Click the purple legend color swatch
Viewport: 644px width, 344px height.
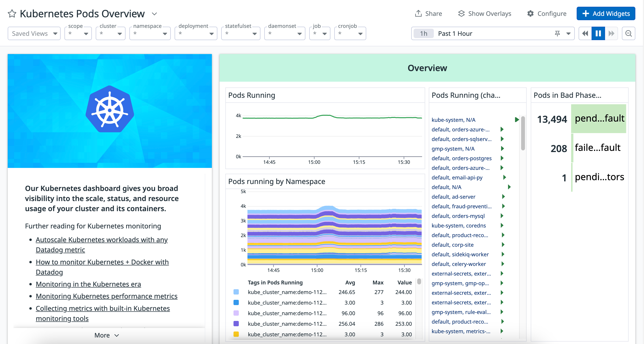click(236, 324)
